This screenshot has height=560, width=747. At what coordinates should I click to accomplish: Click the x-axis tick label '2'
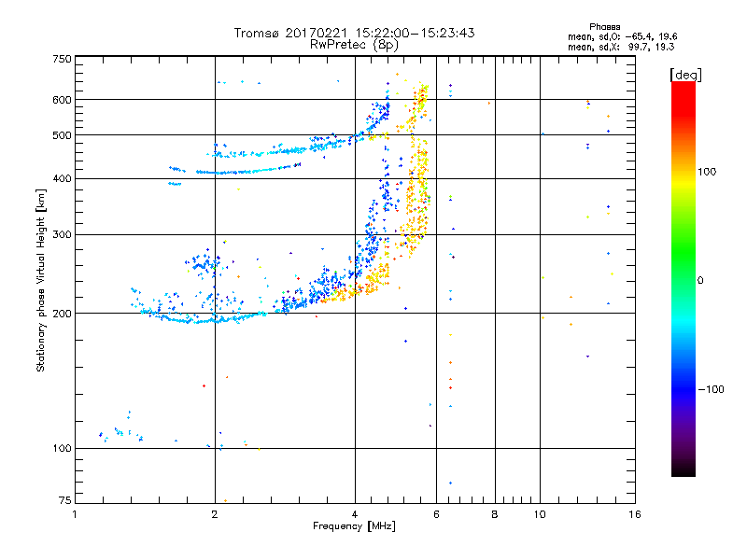pyautogui.click(x=215, y=514)
